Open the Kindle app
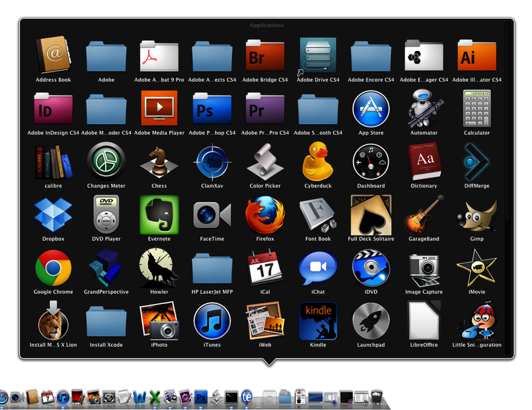Viewport: 532px width, 410px height. [x=318, y=321]
